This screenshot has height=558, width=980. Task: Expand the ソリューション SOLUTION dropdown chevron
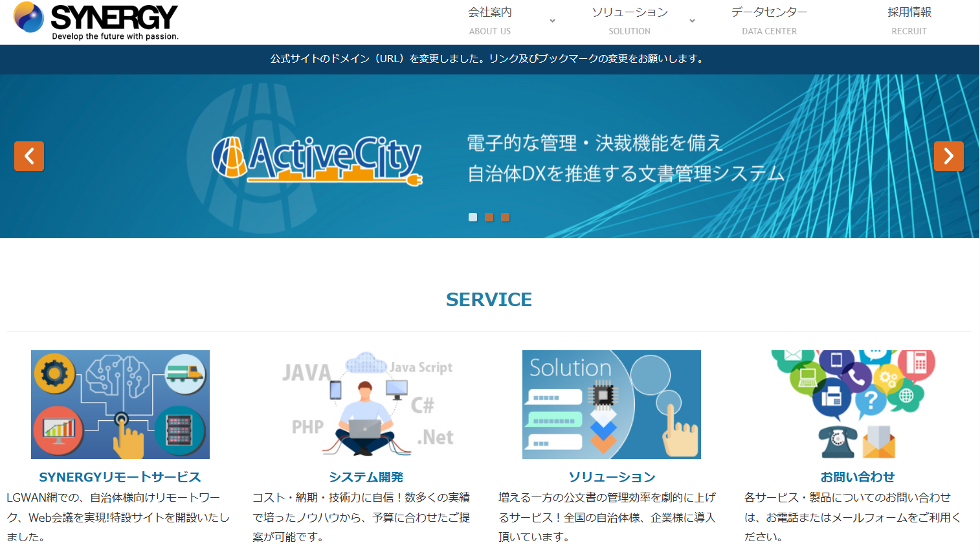pyautogui.click(x=692, y=21)
